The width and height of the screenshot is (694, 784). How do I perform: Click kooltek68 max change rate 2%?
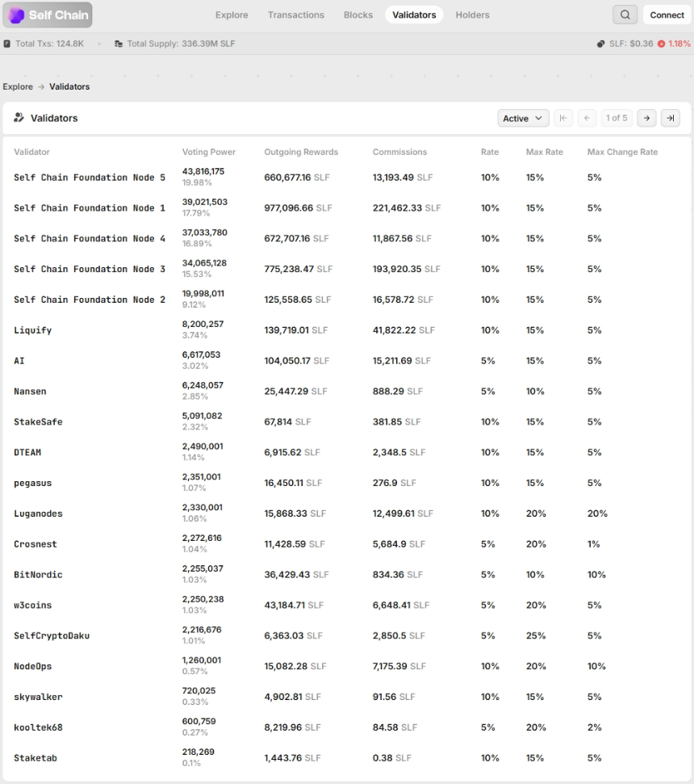(595, 727)
